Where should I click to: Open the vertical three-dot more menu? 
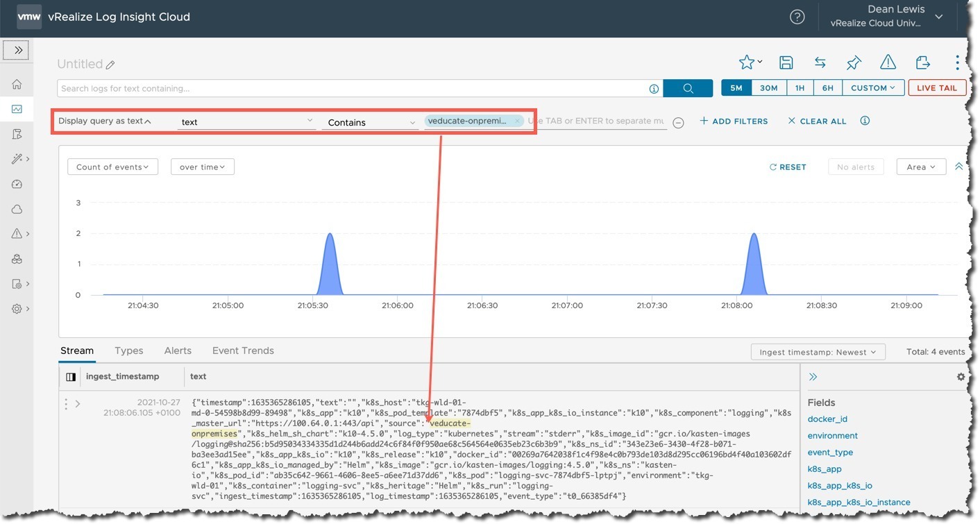957,62
